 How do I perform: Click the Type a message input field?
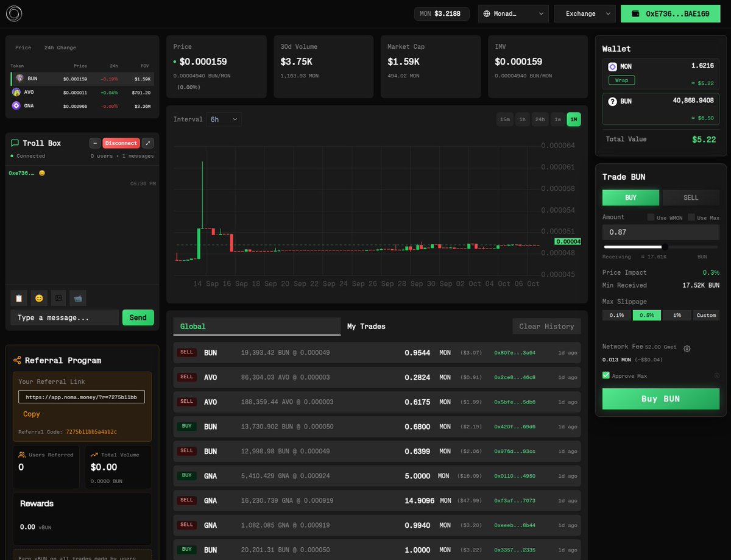64,317
